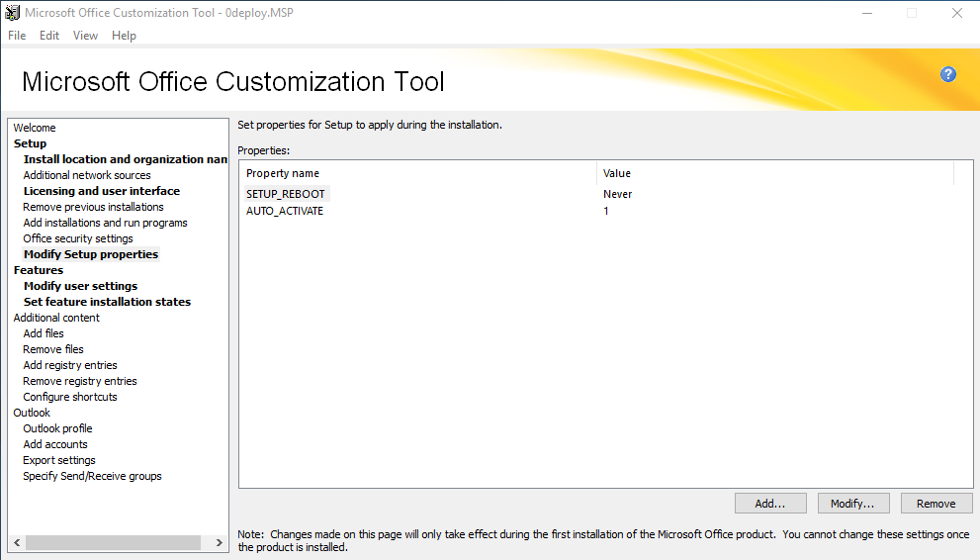The height and width of the screenshot is (560, 980).
Task: Click the Remove button
Action: [936, 504]
